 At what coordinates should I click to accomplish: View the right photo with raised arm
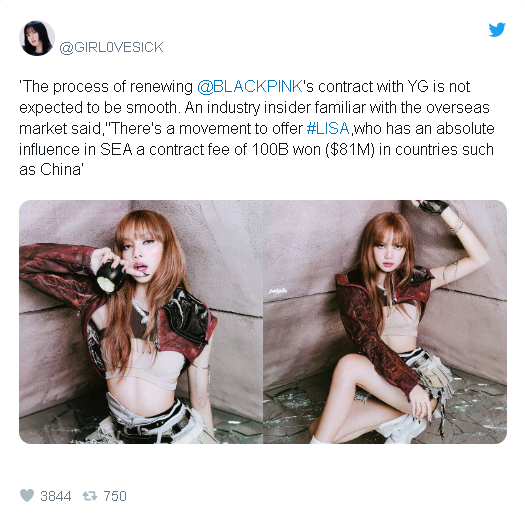point(385,322)
